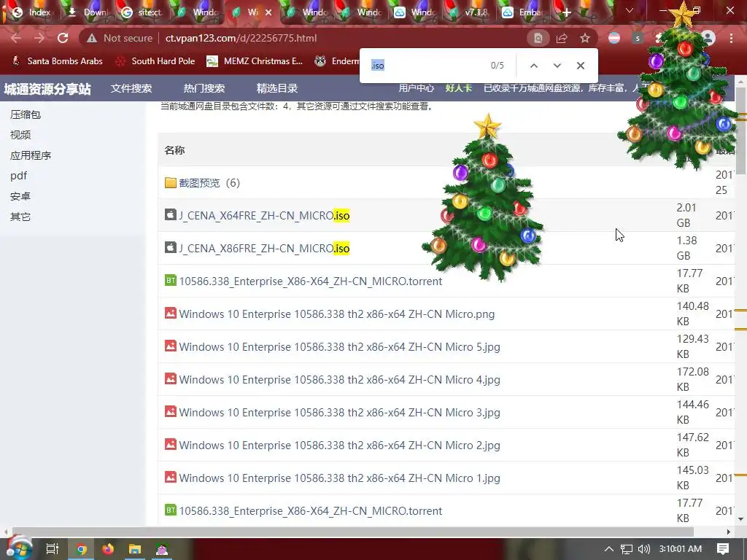This screenshot has width=747, height=560.
Task: Open J_CENA_X86FRE_ZH-CN_MICRO.iso file
Action: [x=264, y=249]
